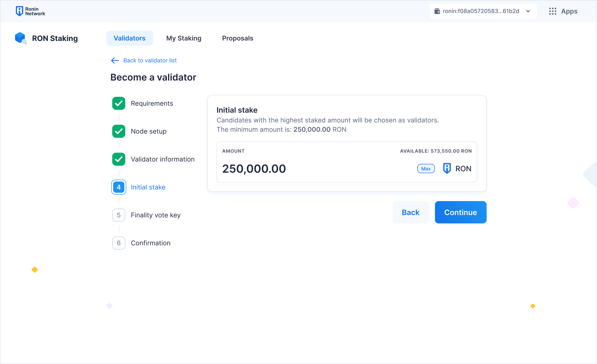Go back to validator list link
The width and height of the screenshot is (597, 364).
150,60
